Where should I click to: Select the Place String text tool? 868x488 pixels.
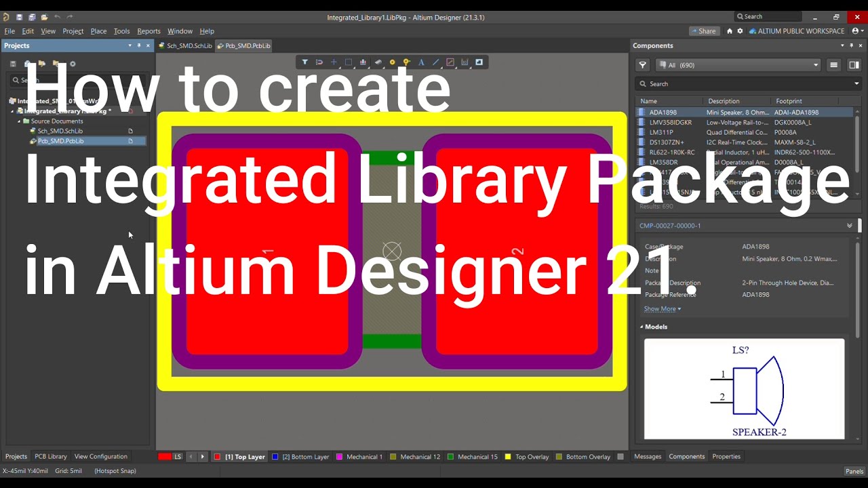pos(421,62)
